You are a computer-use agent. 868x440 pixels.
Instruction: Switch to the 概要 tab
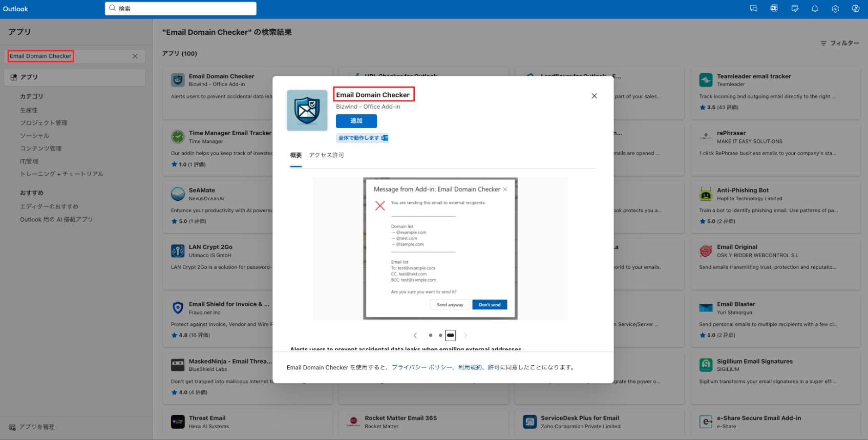coord(296,155)
